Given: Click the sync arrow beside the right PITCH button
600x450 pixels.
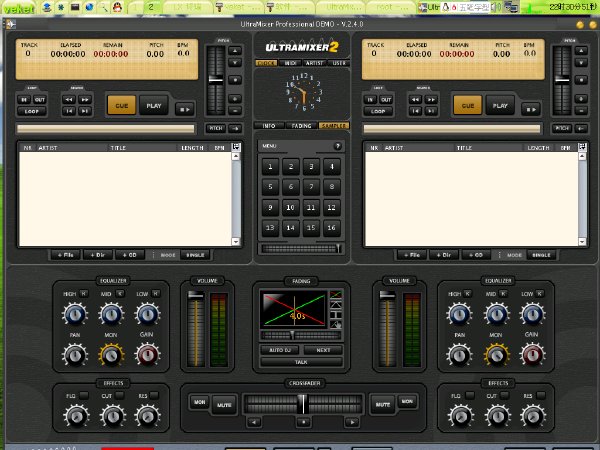Looking at the screenshot, I should (x=581, y=128).
